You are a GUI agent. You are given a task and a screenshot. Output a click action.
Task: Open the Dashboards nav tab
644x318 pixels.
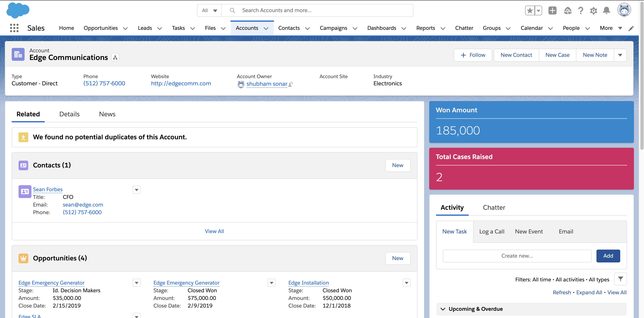click(381, 28)
